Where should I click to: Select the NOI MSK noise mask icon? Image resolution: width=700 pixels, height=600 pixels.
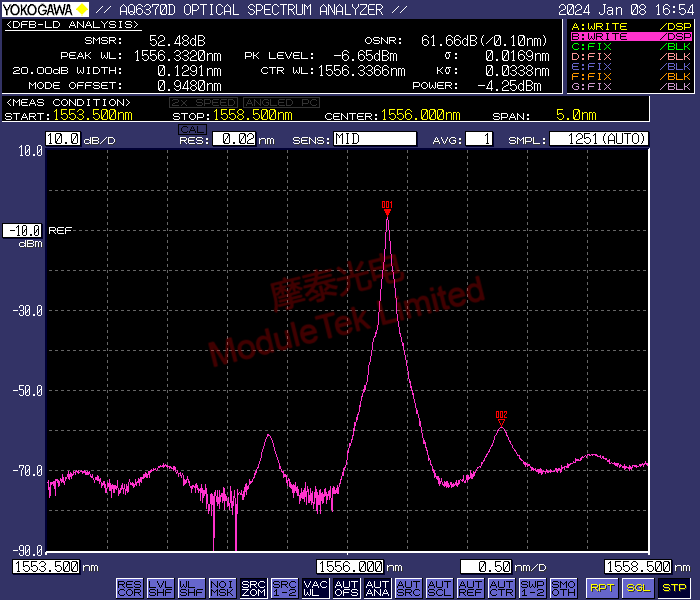point(222,588)
